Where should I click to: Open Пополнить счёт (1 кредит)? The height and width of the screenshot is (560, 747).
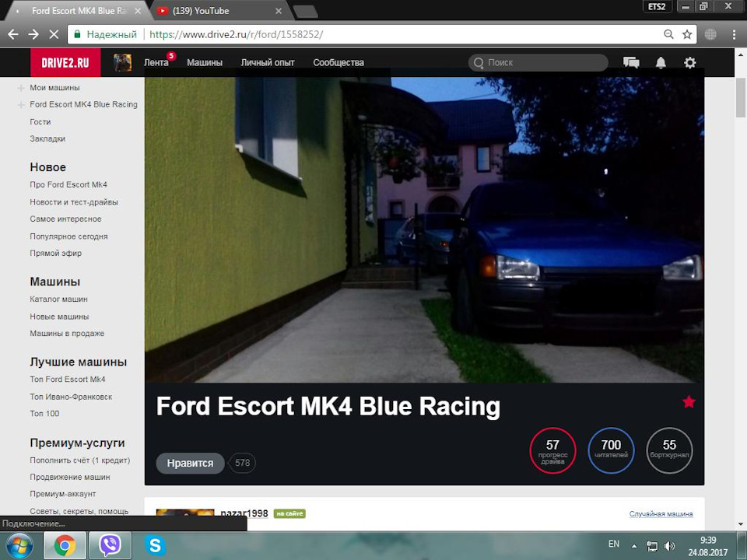[80, 460]
